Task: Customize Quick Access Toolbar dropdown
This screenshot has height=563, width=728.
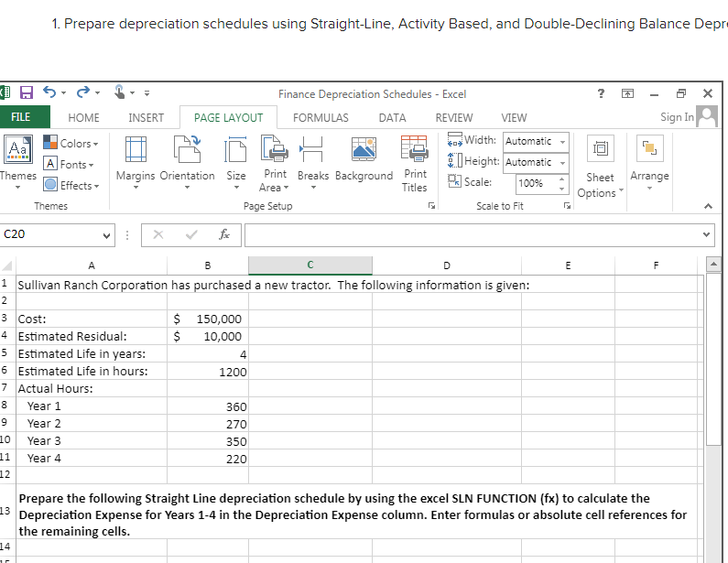Action: coord(147,93)
